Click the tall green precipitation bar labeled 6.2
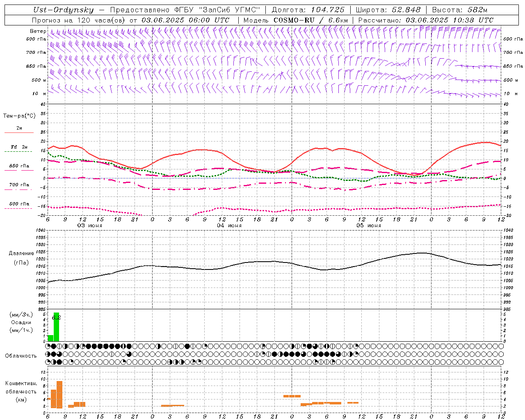525x420 pixels. click(x=56, y=327)
